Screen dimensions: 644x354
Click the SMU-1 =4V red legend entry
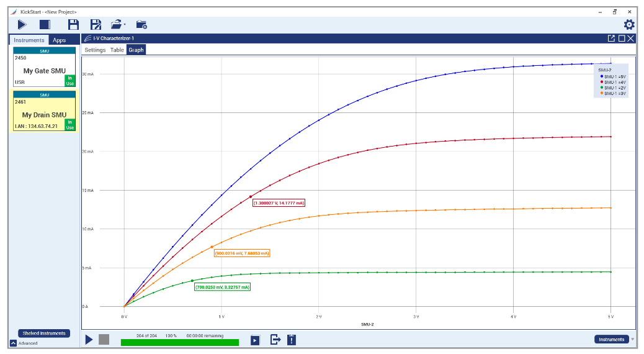coord(613,82)
